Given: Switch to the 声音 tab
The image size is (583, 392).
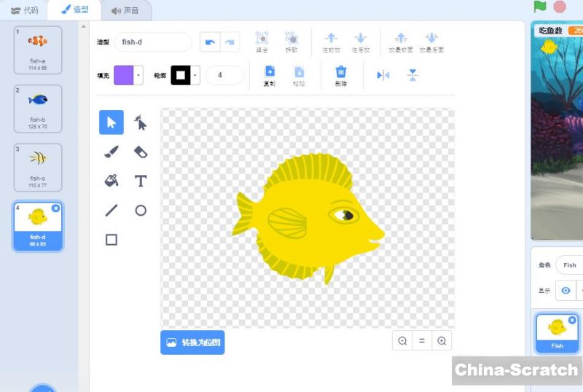Looking at the screenshot, I should coord(125,10).
